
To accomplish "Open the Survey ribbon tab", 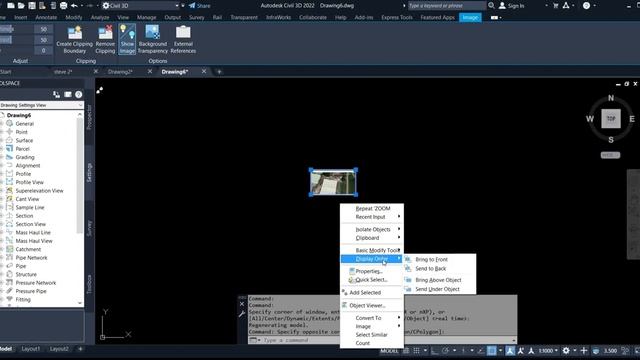I will [197, 18].
